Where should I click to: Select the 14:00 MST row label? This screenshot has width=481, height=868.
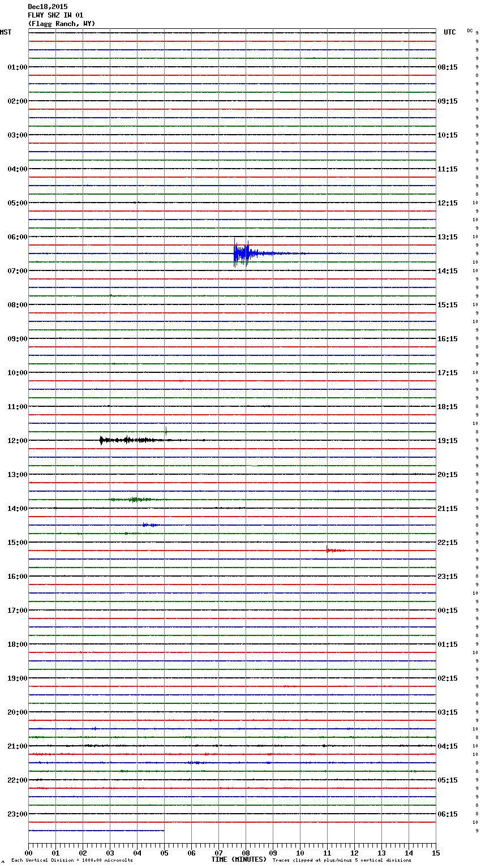pyautogui.click(x=18, y=509)
